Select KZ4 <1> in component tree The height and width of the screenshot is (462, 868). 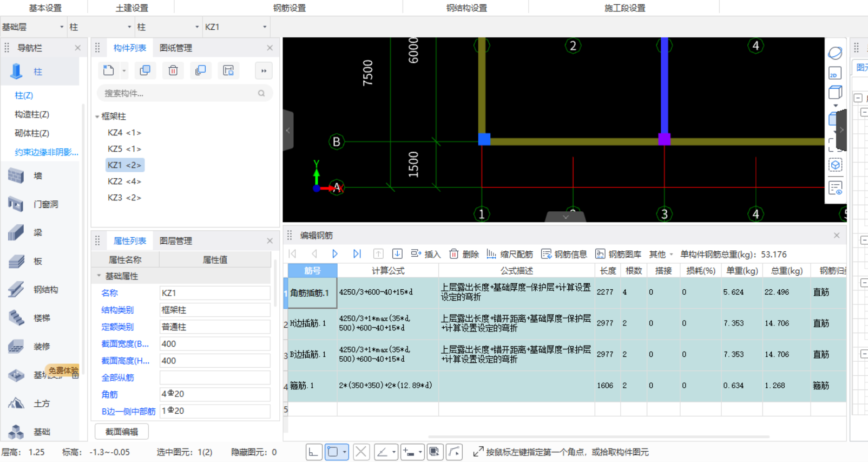124,133
